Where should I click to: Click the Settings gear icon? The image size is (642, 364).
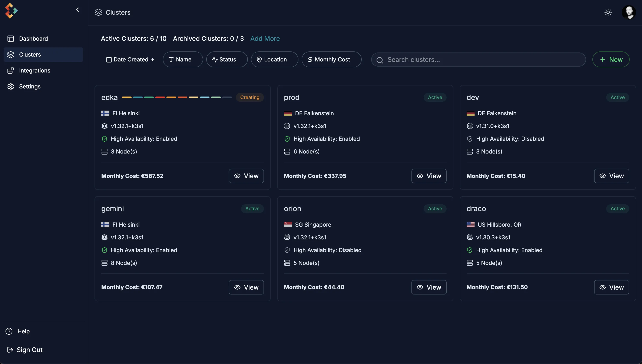10,87
